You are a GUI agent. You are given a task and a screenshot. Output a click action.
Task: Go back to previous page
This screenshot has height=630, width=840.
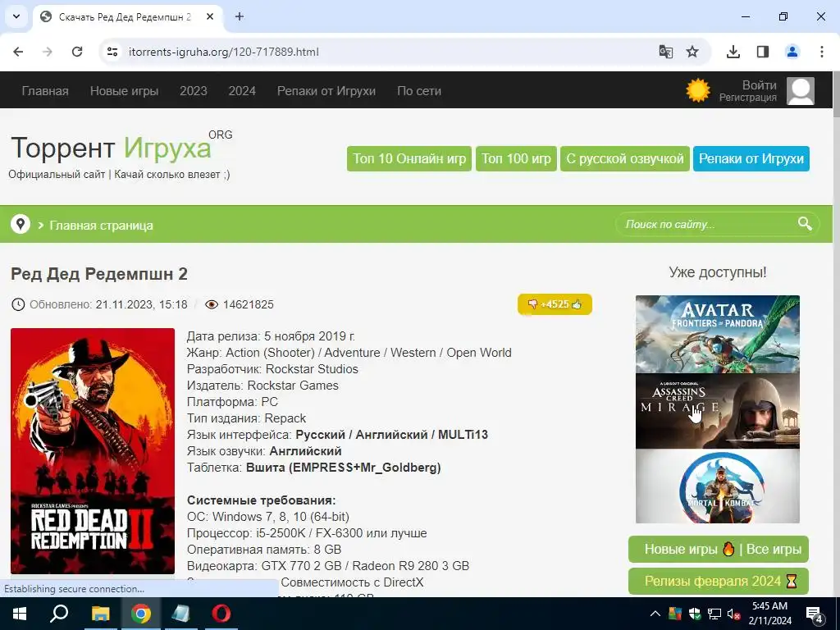[x=18, y=52]
